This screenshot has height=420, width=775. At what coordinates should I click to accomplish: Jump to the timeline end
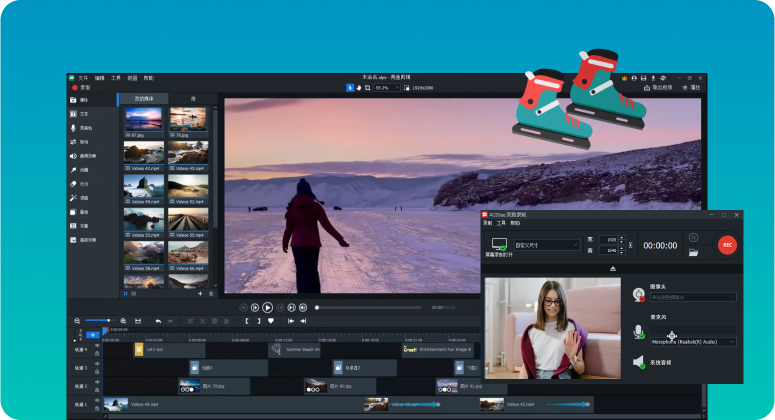coord(303,321)
